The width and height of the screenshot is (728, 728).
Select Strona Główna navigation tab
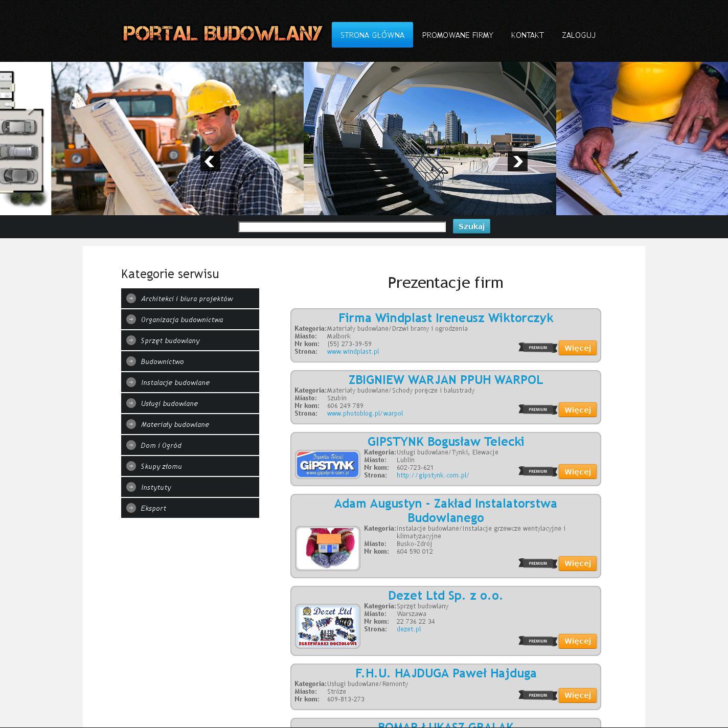372,35
